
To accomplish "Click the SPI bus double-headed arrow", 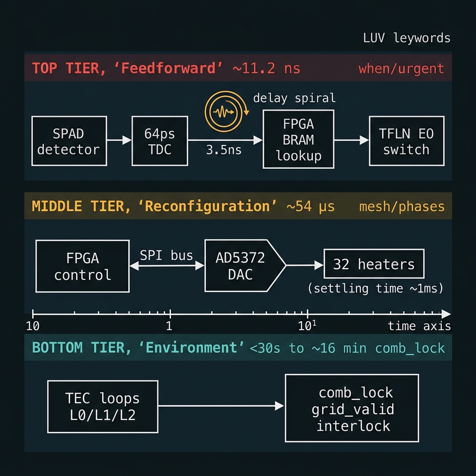I will coord(167,265).
